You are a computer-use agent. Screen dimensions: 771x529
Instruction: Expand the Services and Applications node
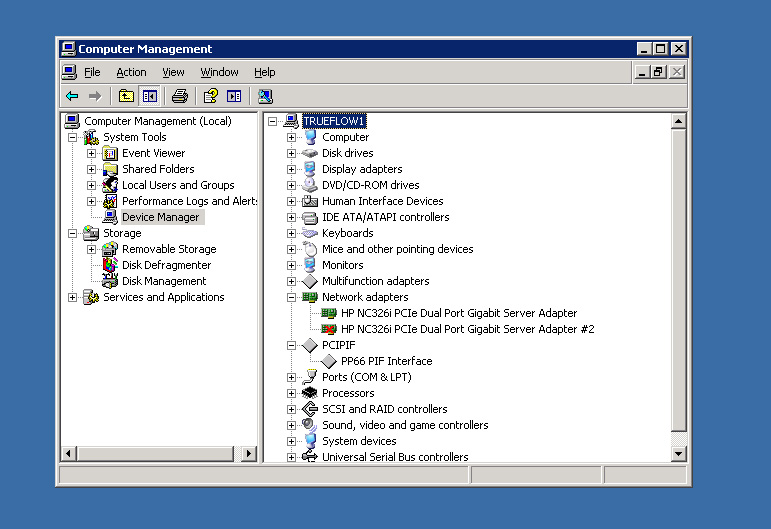tap(73, 297)
